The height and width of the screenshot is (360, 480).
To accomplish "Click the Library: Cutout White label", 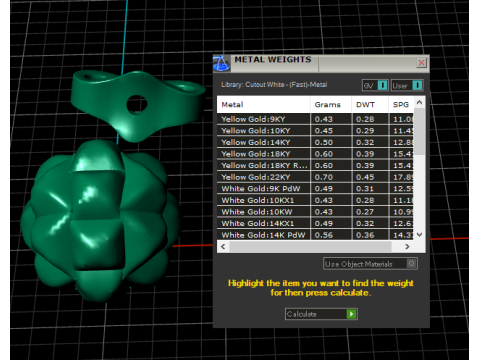I will 274,85.
